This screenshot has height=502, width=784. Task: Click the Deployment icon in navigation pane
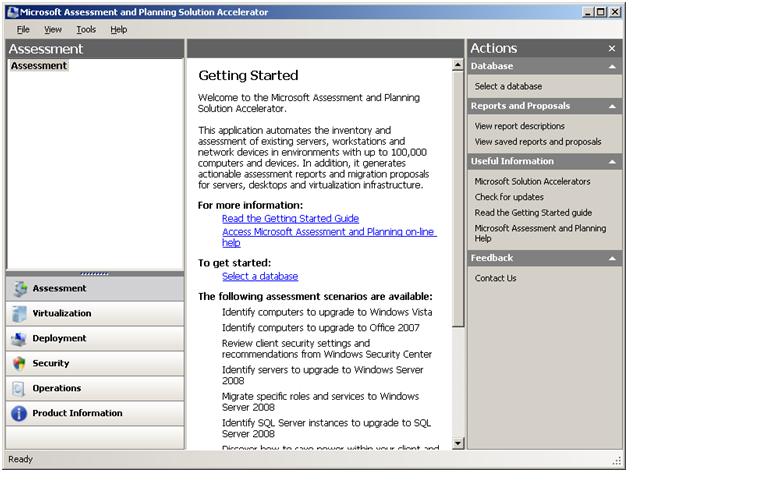[x=19, y=338]
